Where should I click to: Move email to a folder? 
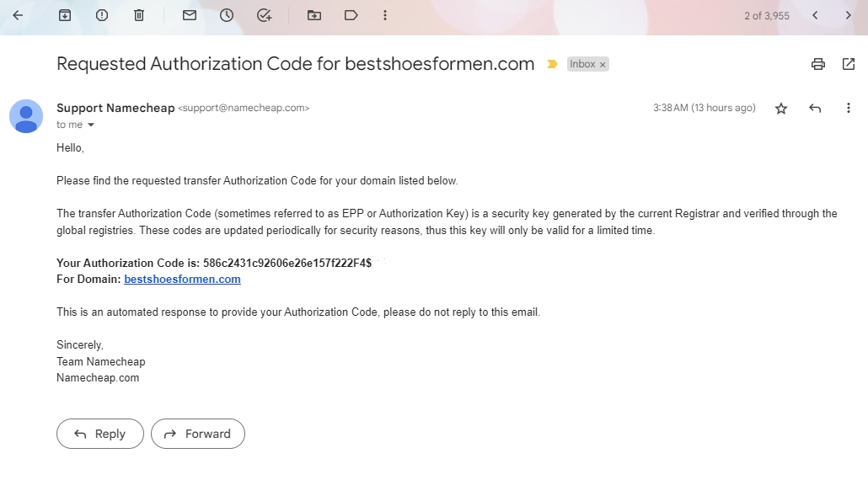314,15
